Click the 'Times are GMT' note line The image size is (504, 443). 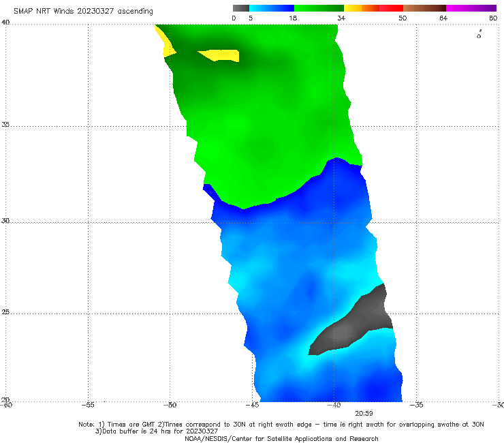point(281,425)
